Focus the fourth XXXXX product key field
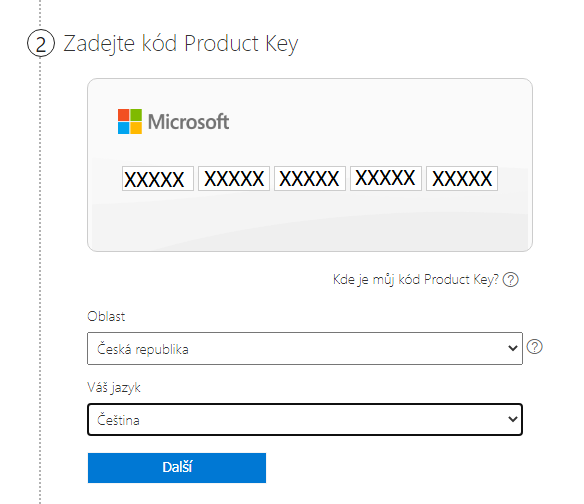The width and height of the screenshot is (584, 504). coord(386,179)
